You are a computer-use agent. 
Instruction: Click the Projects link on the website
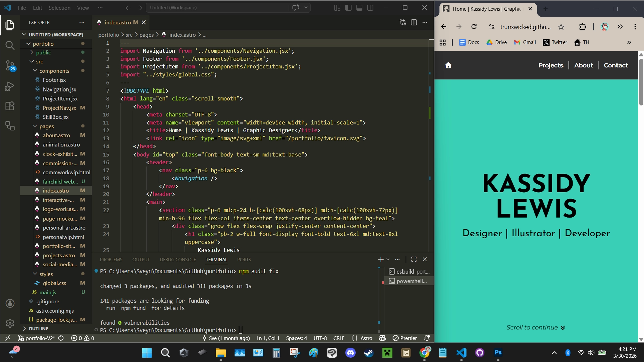[x=550, y=65]
